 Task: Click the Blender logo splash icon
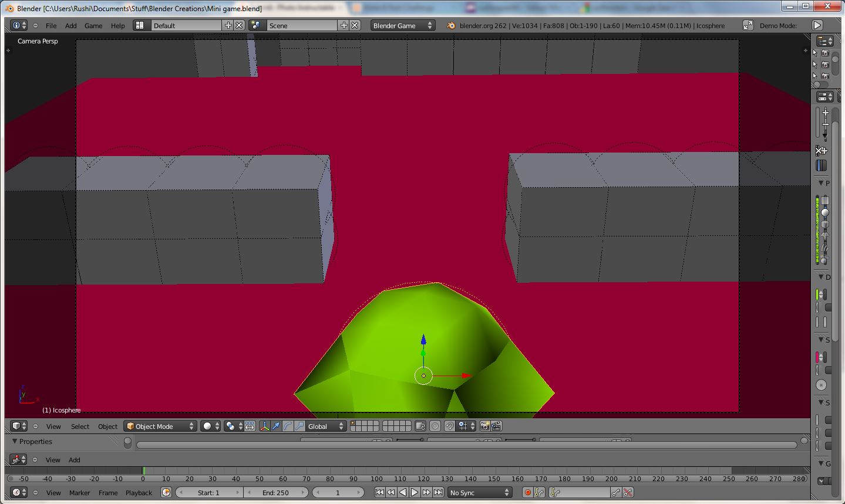pos(451,25)
